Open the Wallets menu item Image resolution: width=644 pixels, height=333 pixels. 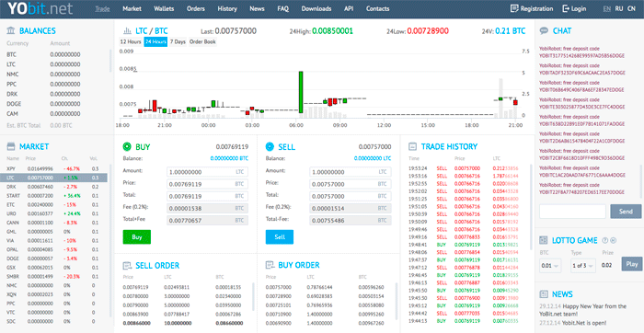pyautogui.click(x=164, y=8)
